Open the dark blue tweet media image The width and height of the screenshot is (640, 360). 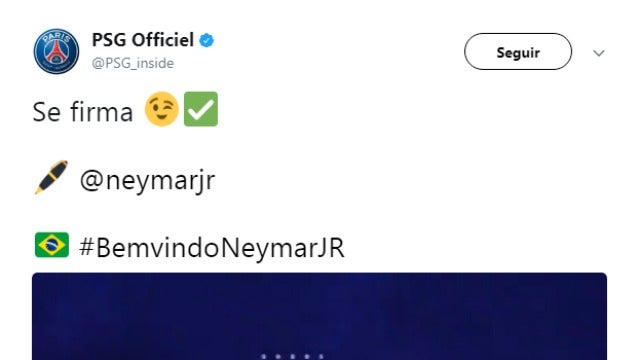pyautogui.click(x=319, y=316)
